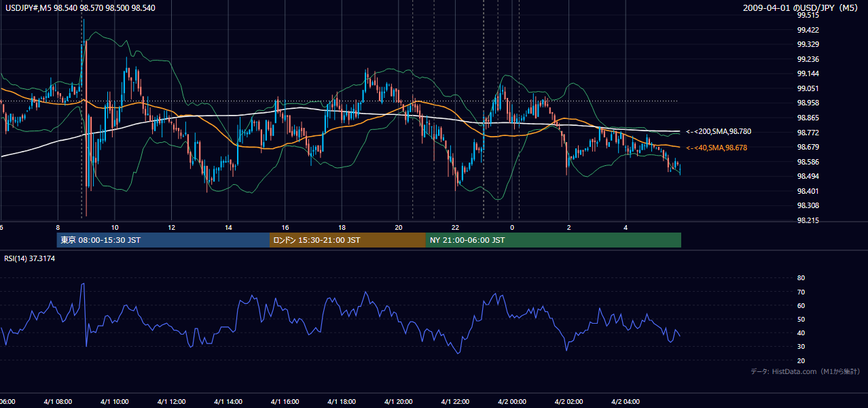The width and height of the screenshot is (868, 408).
Task: Click hour 4 tick on the price chart axis
Action: pos(626,227)
